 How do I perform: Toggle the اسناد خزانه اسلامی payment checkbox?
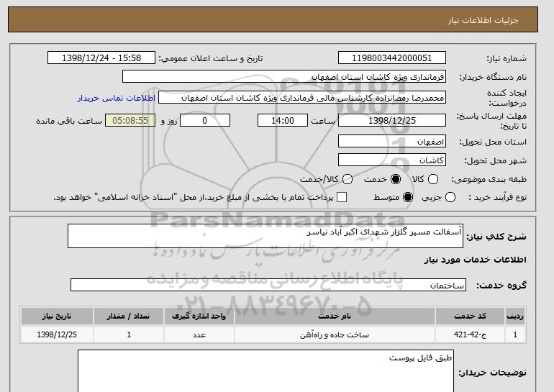[342, 197]
